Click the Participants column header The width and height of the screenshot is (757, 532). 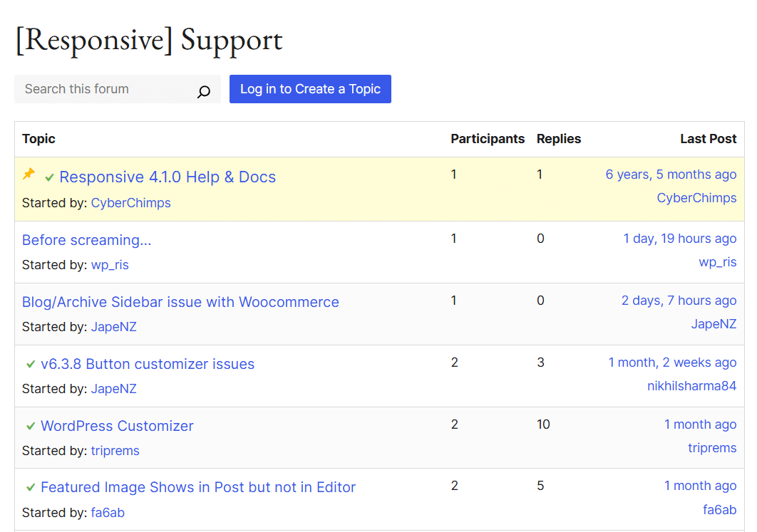pyautogui.click(x=488, y=139)
